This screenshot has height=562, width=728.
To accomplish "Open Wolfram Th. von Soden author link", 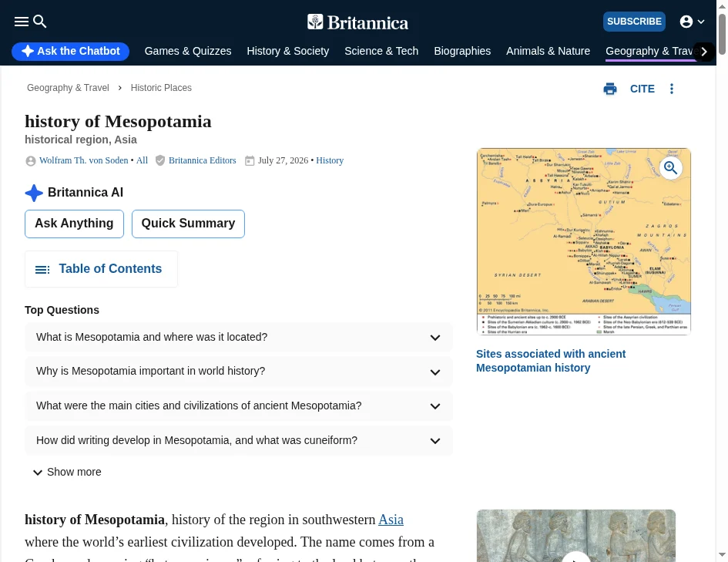I will [83, 160].
